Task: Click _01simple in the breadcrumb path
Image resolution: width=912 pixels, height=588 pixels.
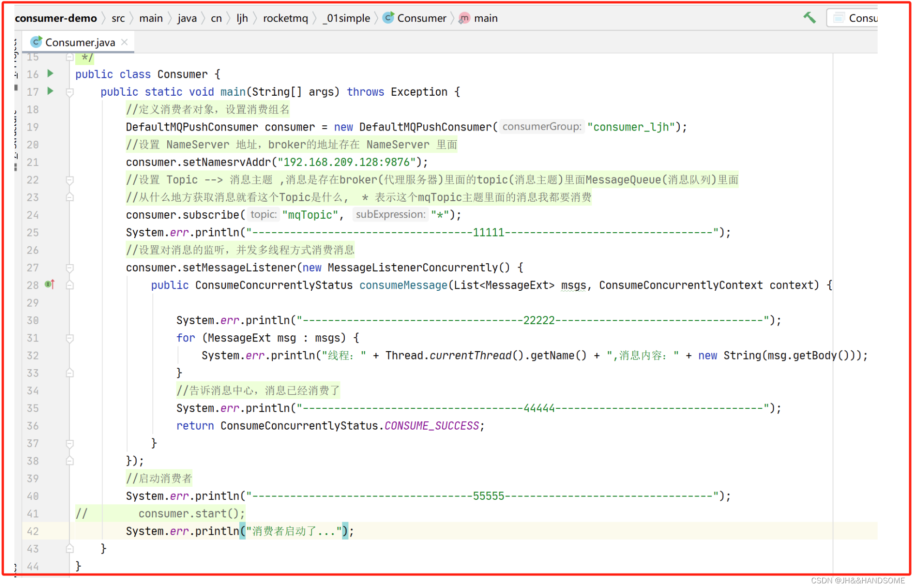Action: pos(347,18)
